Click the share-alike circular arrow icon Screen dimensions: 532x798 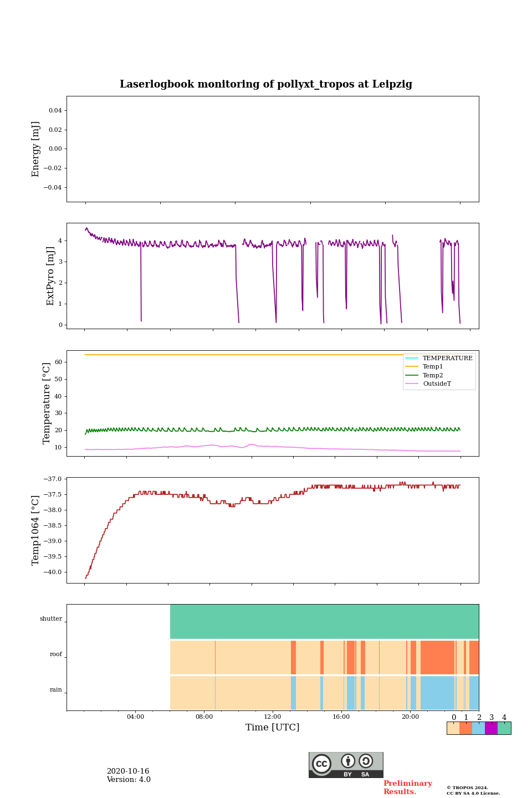click(366, 761)
